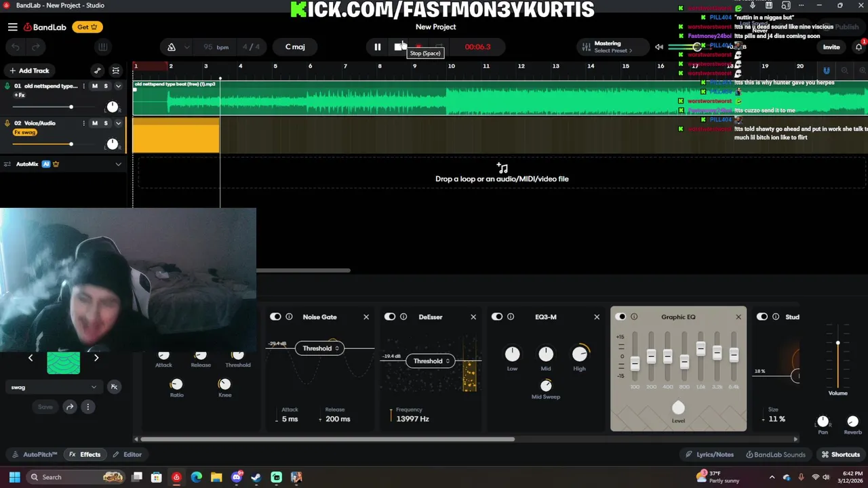This screenshot has width=868, height=488.
Task: Expand track 01 options chevron
Action: pos(118,86)
